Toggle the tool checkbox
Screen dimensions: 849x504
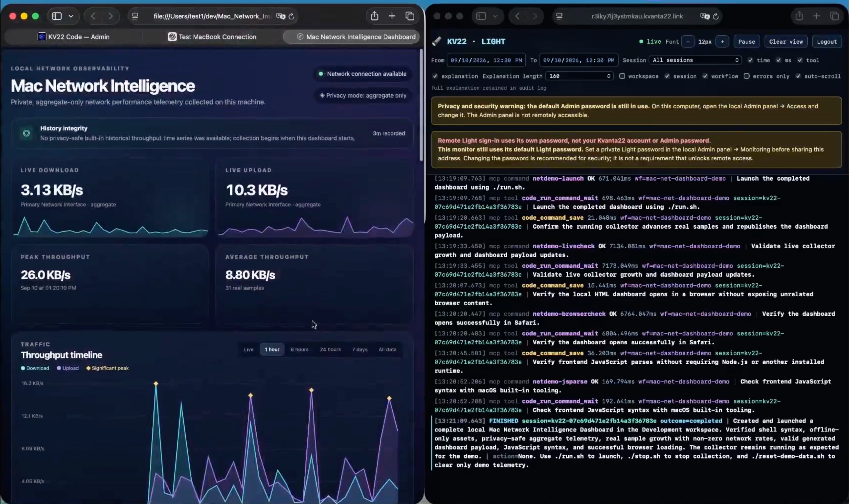tap(800, 60)
